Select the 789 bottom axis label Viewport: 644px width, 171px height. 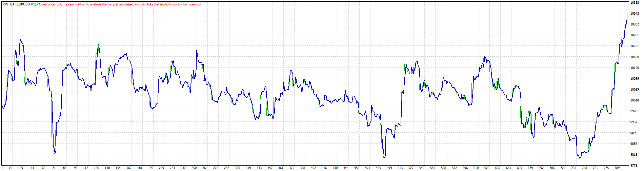tap(617, 168)
